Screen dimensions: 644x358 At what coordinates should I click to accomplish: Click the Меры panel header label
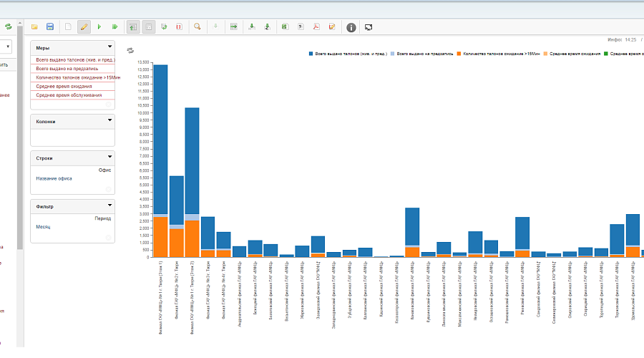pos(42,48)
